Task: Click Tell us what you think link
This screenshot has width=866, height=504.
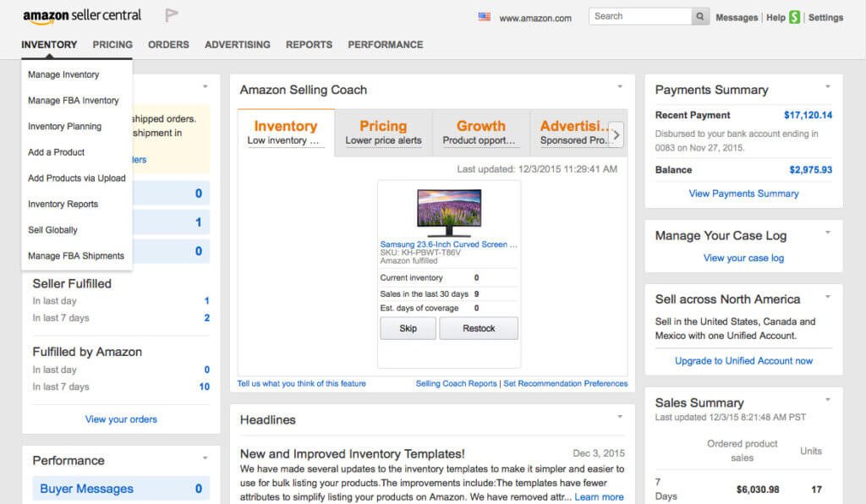Action: point(302,384)
